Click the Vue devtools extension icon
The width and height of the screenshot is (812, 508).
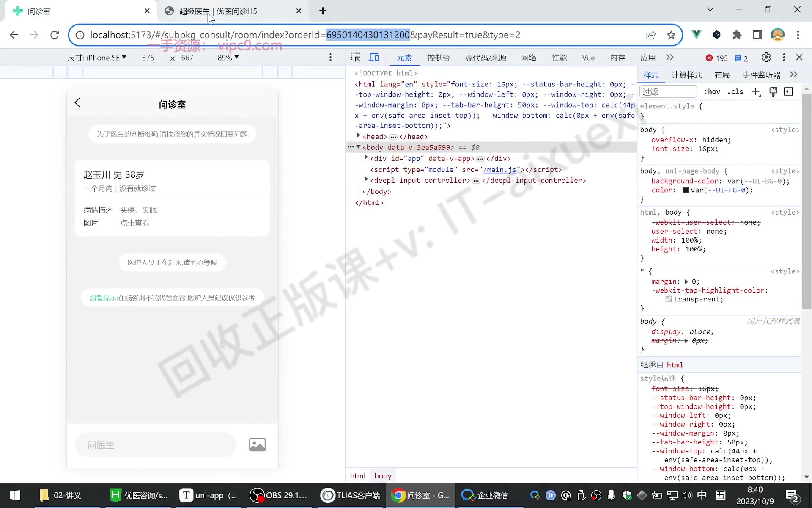[696, 35]
